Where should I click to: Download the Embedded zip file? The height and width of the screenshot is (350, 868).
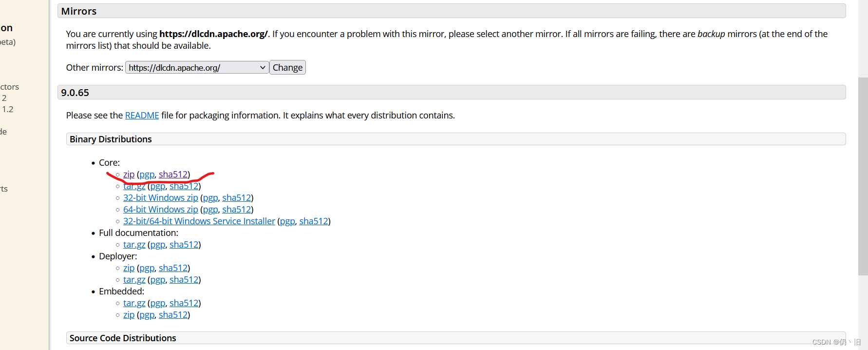[129, 314]
